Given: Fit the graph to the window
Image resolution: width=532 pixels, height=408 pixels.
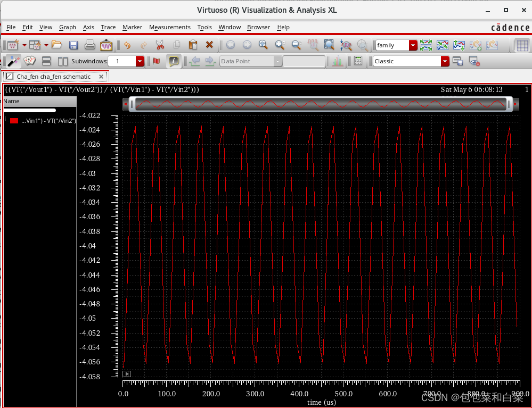Looking at the screenshot, I should tap(329, 45).
